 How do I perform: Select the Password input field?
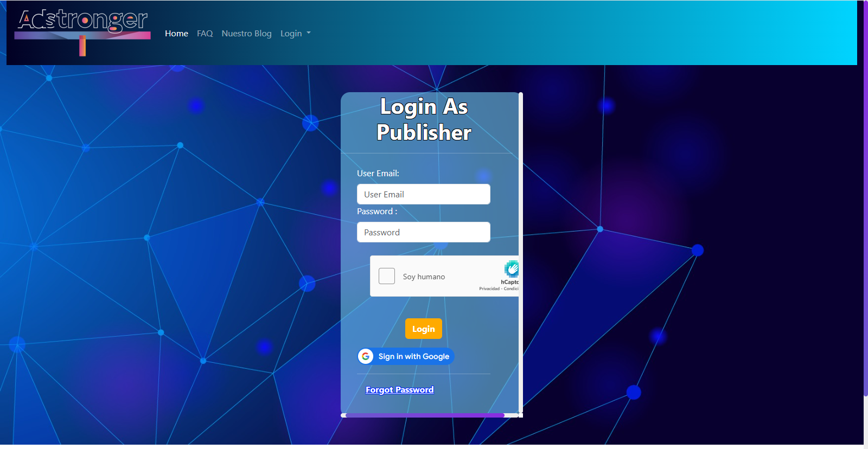coord(423,232)
